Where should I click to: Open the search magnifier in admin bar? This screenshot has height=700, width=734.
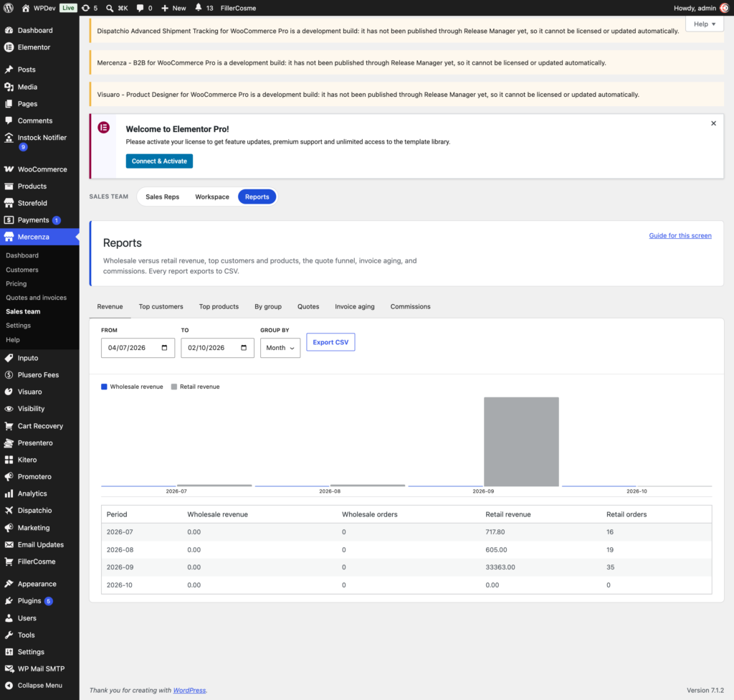[110, 8]
